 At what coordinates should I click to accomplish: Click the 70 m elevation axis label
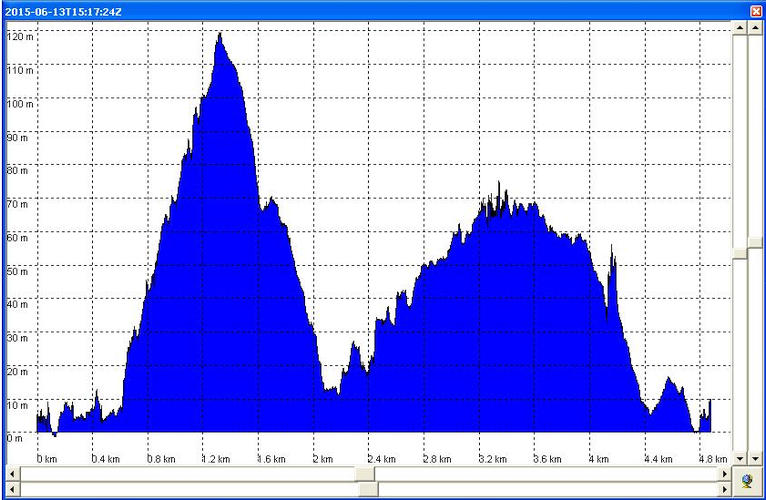pos(17,204)
